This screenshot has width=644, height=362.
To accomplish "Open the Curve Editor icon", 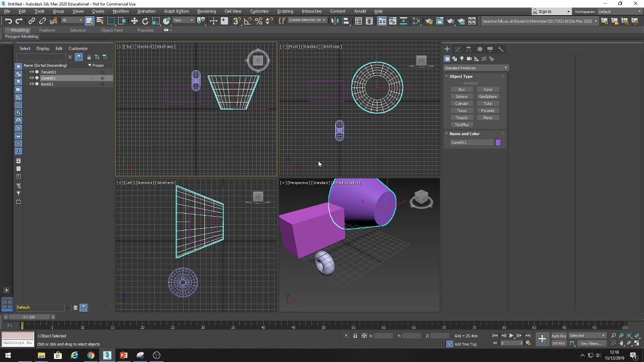I will [x=392, y=21].
